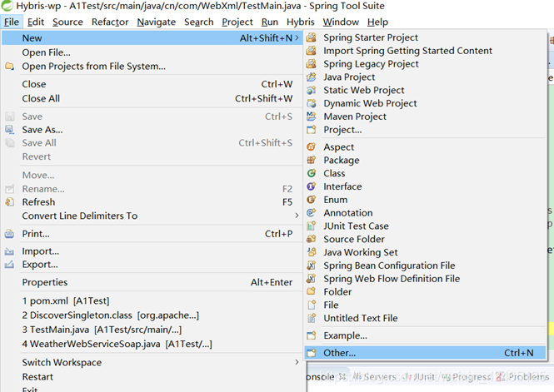Click Open Projects from File System icon

9,67
